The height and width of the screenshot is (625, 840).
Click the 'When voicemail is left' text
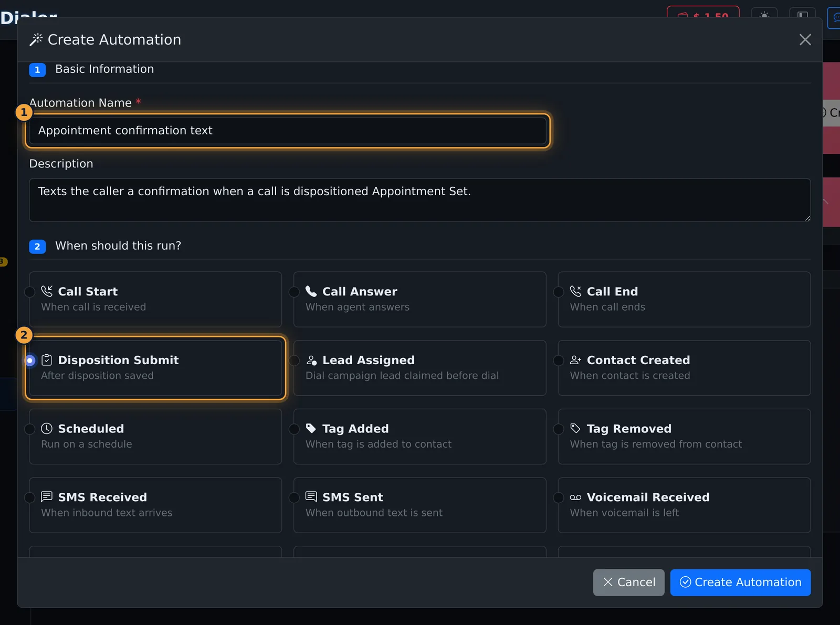[x=624, y=513]
